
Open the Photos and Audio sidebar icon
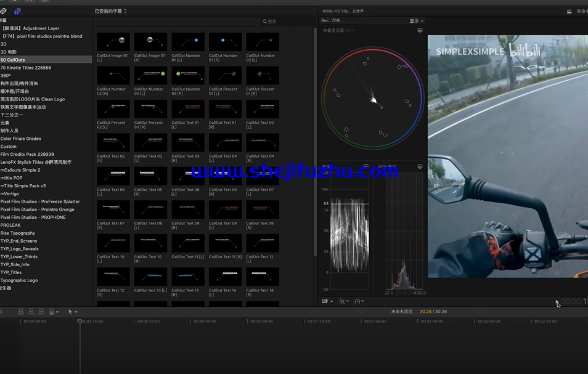point(3,11)
